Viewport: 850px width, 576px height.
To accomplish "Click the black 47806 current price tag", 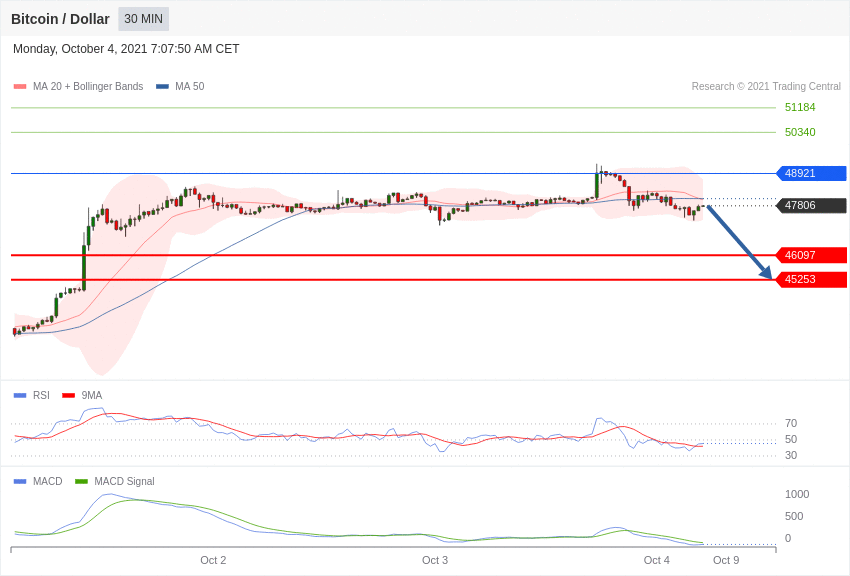I will pyautogui.click(x=812, y=205).
